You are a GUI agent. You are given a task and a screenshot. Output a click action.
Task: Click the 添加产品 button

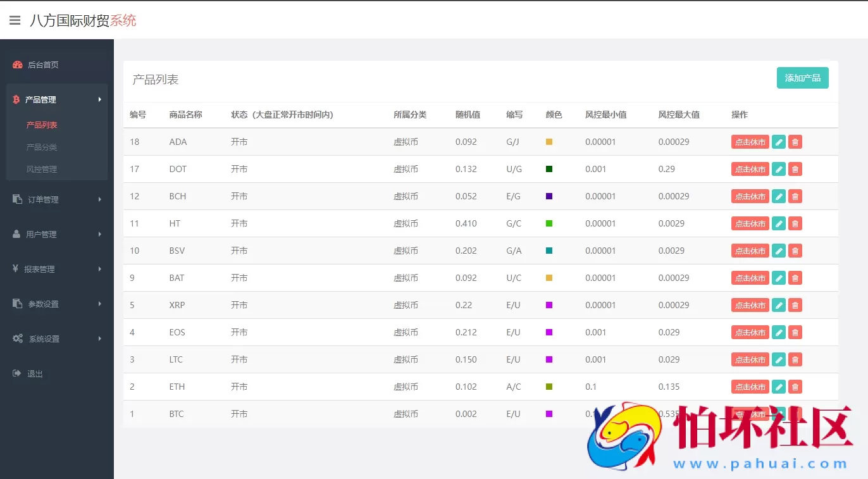click(x=802, y=78)
